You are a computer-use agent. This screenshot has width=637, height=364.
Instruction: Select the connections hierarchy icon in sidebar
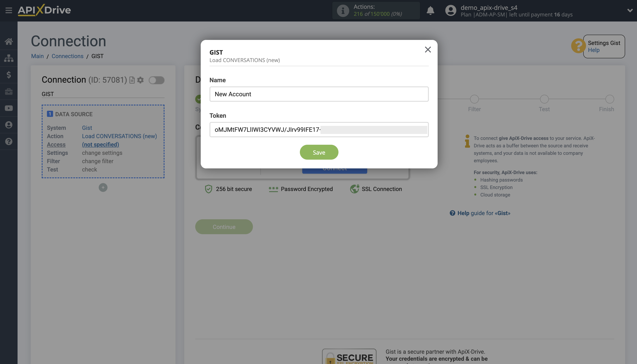[9, 58]
